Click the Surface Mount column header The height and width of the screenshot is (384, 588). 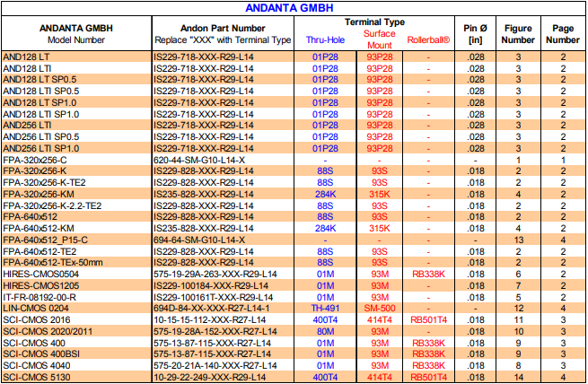(x=379, y=39)
